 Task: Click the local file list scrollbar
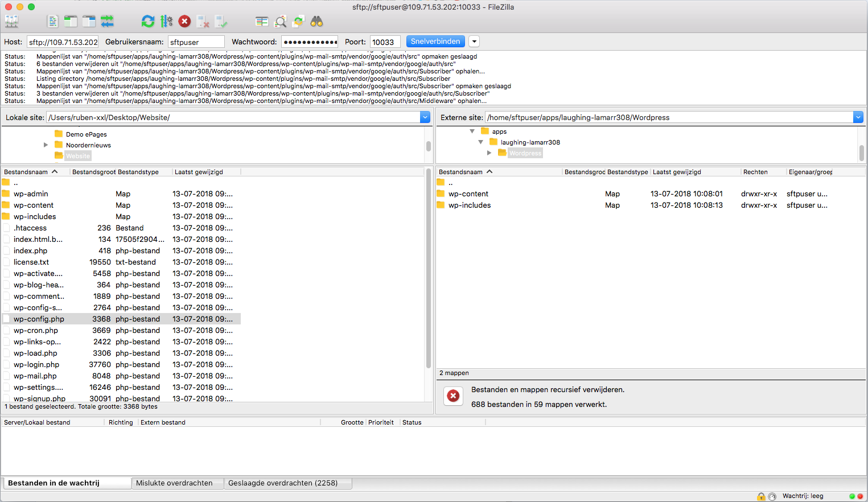[429, 268]
